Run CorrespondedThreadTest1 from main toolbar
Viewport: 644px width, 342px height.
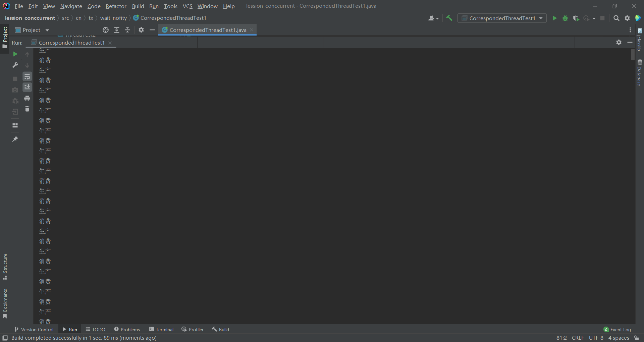click(x=554, y=18)
